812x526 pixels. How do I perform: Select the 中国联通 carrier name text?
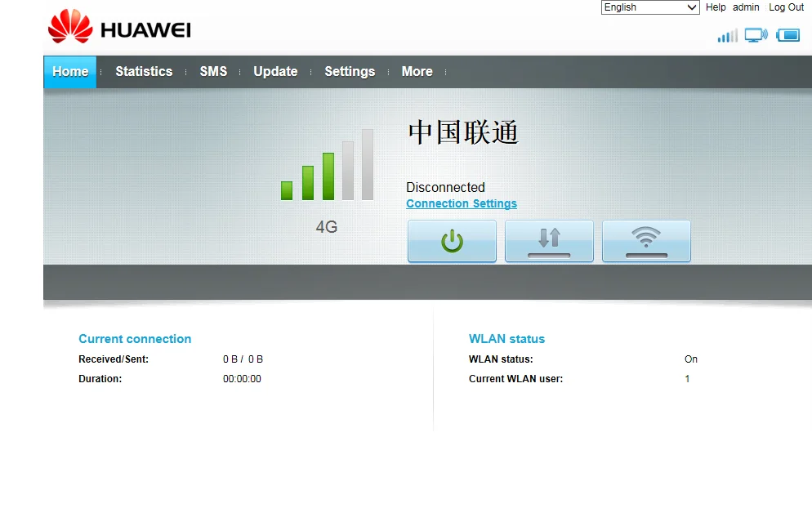[x=463, y=132]
